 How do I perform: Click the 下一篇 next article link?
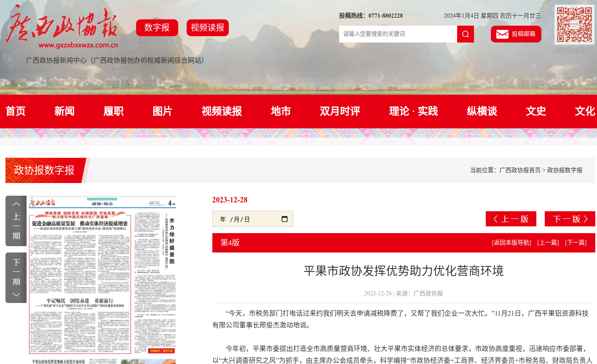[x=576, y=243]
